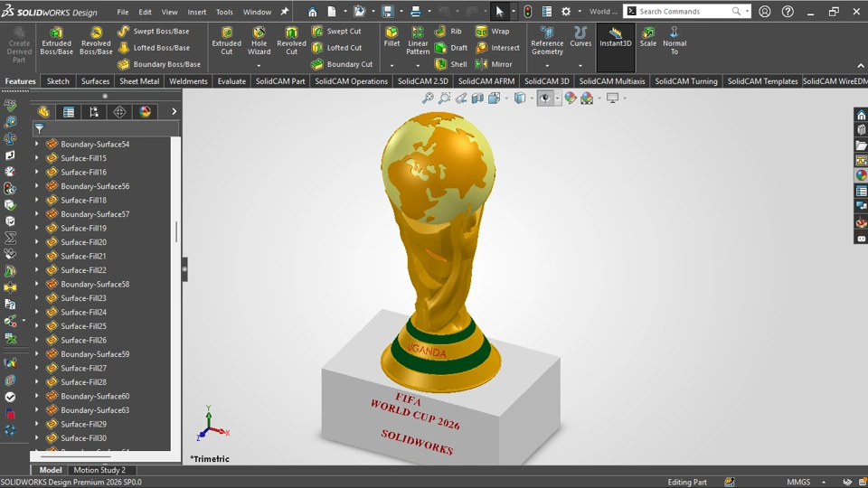Viewport: 868px width, 488px height.
Task: Open the Hole Wizard dropdown arrow
Action: click(259, 66)
